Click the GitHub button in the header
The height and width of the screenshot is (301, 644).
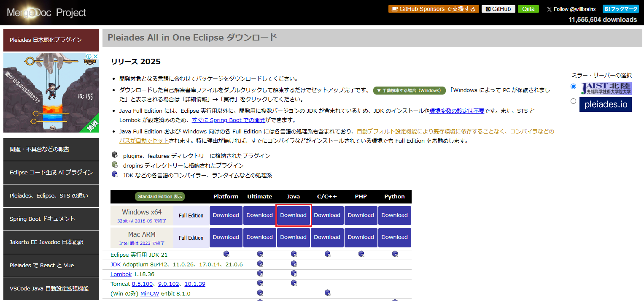point(498,9)
